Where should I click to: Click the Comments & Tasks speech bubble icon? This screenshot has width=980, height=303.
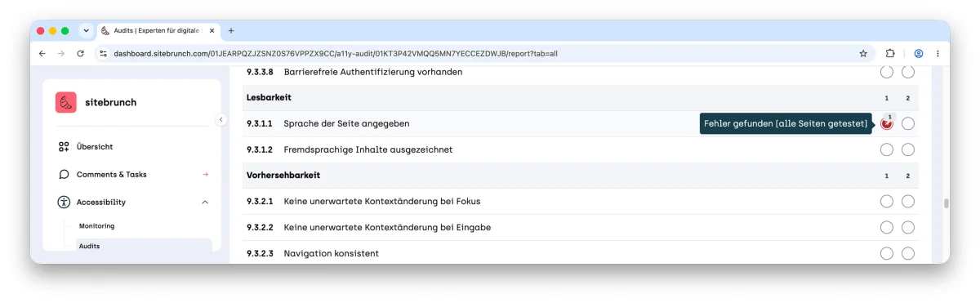64,175
